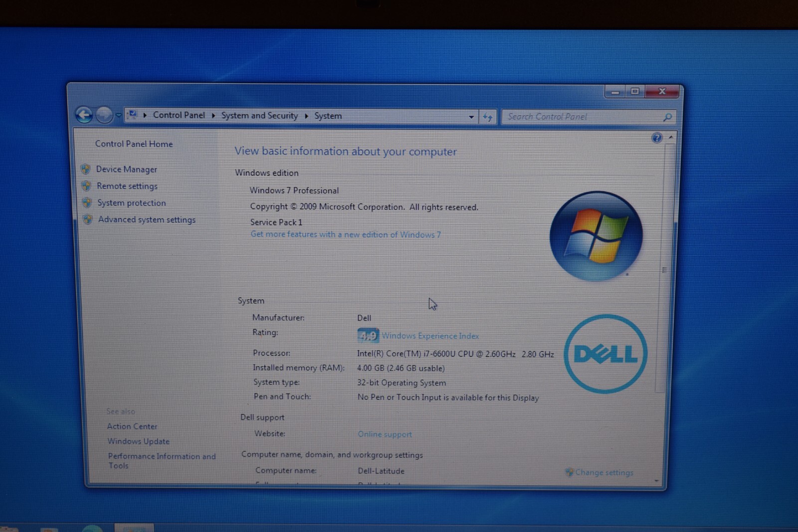Viewport: 798px width, 532px height.
Task: Click the Forward navigation arrow button
Action: click(x=104, y=115)
